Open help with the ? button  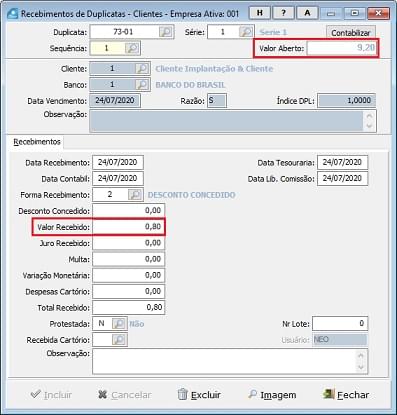coord(283,13)
